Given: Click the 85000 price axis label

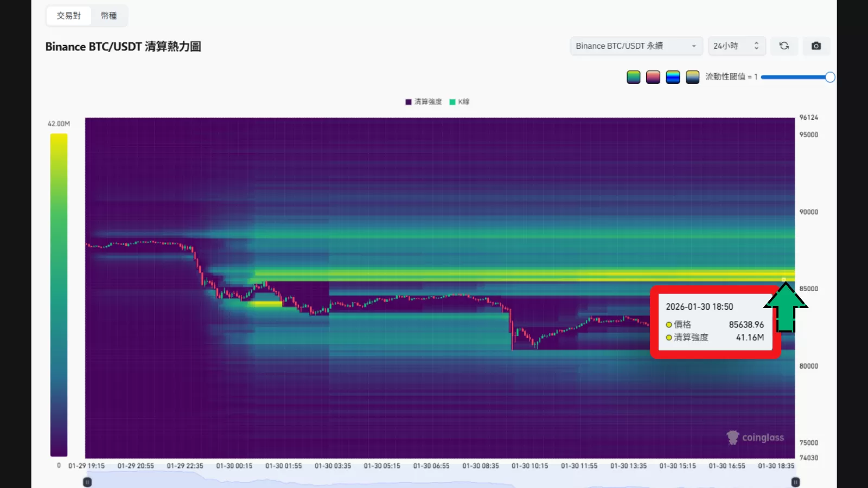Looking at the screenshot, I should tap(808, 289).
